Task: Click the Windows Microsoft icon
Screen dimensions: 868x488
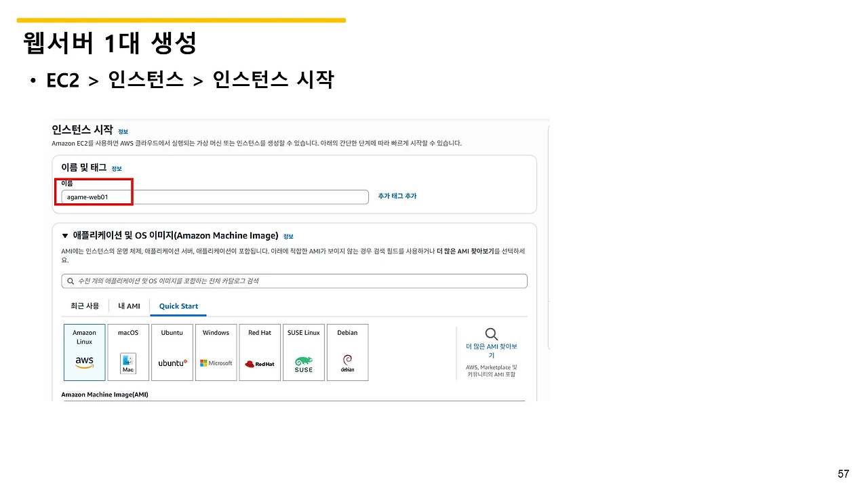Action: (216, 364)
